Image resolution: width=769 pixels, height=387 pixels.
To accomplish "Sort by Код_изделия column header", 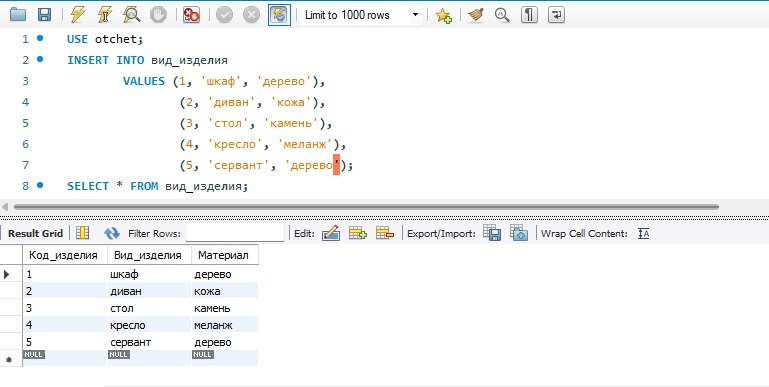I will click(65, 255).
